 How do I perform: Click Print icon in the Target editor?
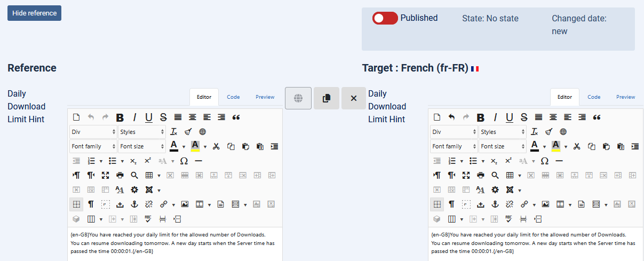pyautogui.click(x=481, y=175)
